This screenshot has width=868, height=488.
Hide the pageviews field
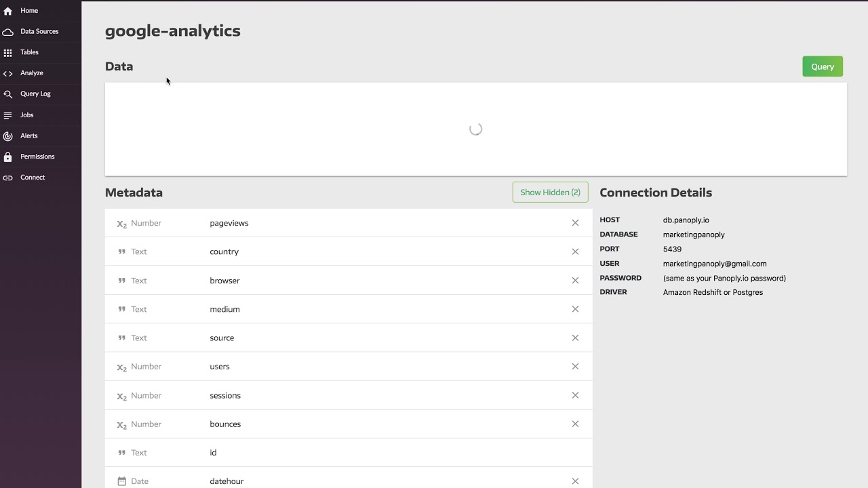(575, 223)
